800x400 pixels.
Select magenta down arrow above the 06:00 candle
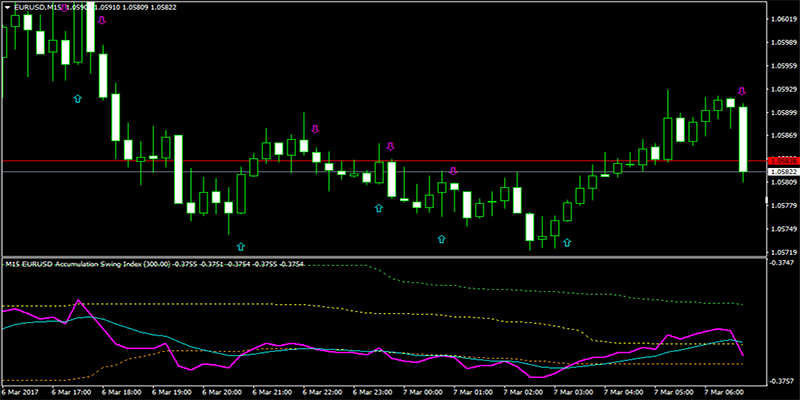742,91
